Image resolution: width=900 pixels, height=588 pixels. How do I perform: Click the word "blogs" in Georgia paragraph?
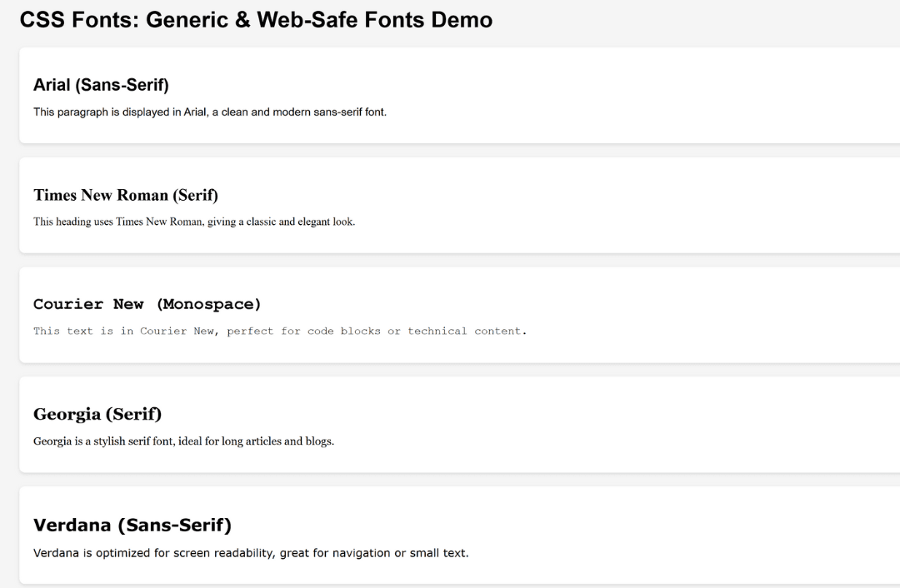318,441
